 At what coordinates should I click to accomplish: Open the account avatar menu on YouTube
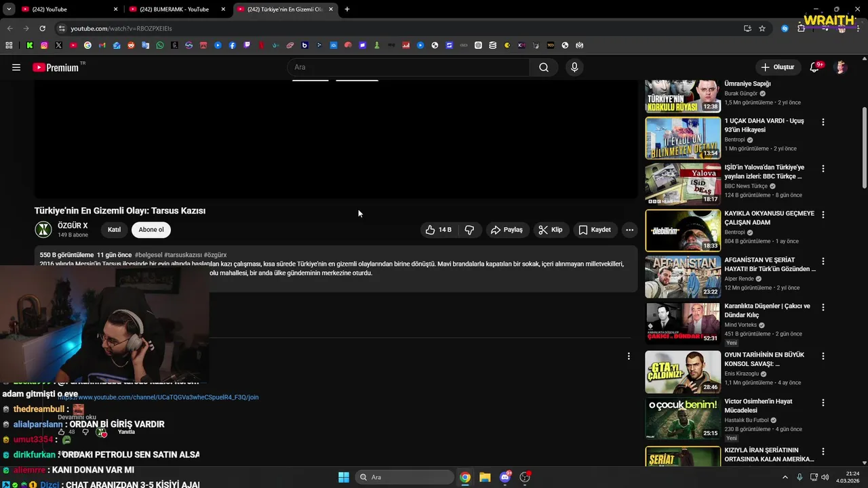841,67
